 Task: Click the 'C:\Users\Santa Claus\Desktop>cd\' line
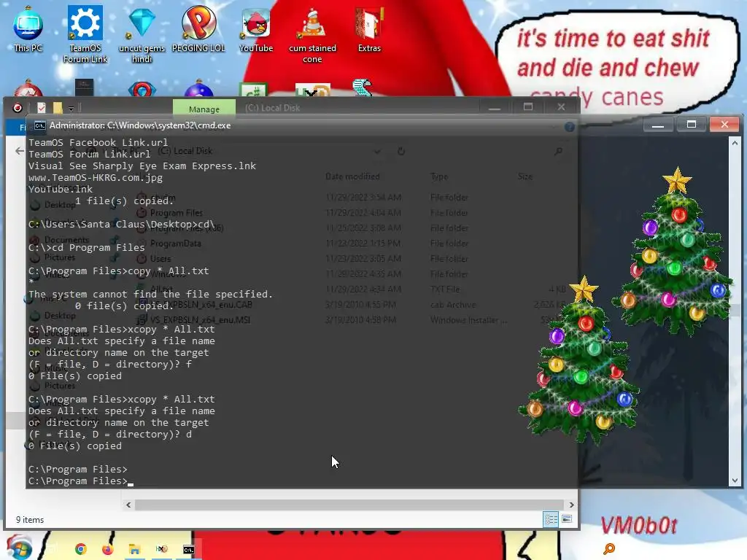[x=122, y=225]
